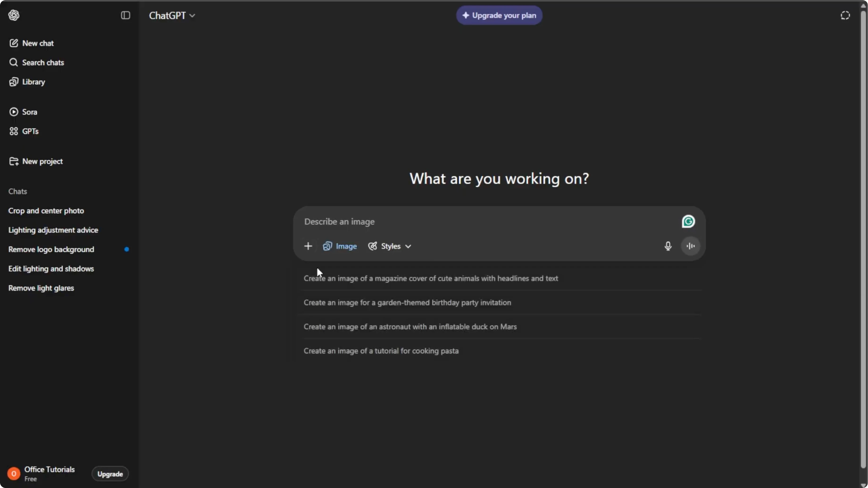Click the New chat pencil icon

coord(13,43)
